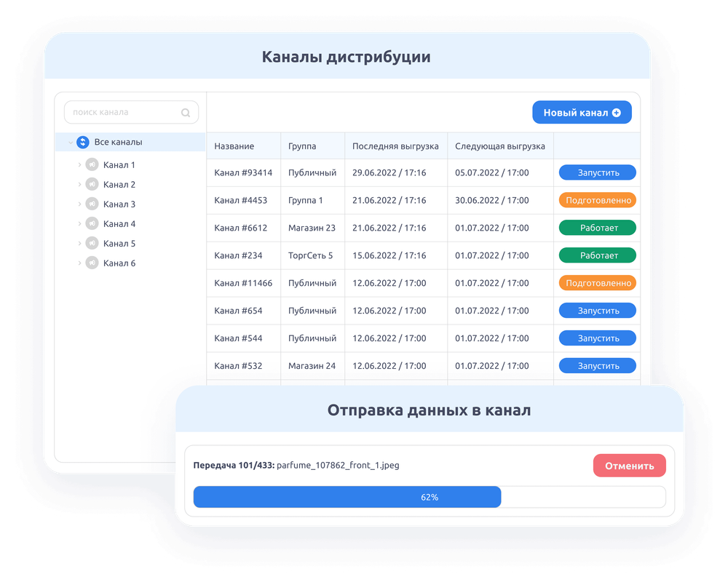Sort by the Название column header
The height and width of the screenshot is (582, 728).
point(234,146)
